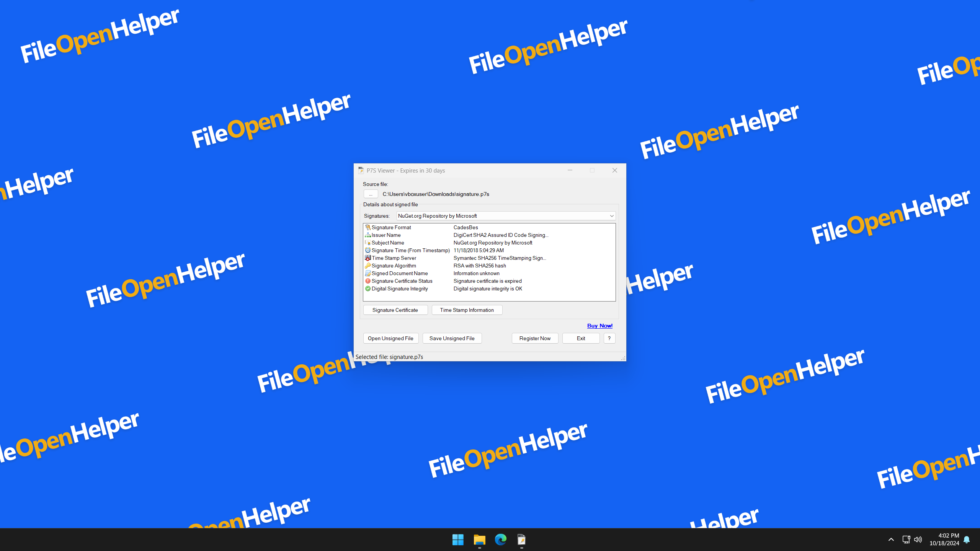Image resolution: width=980 pixels, height=551 pixels.
Task: Click the browse source file button
Action: 371,194
